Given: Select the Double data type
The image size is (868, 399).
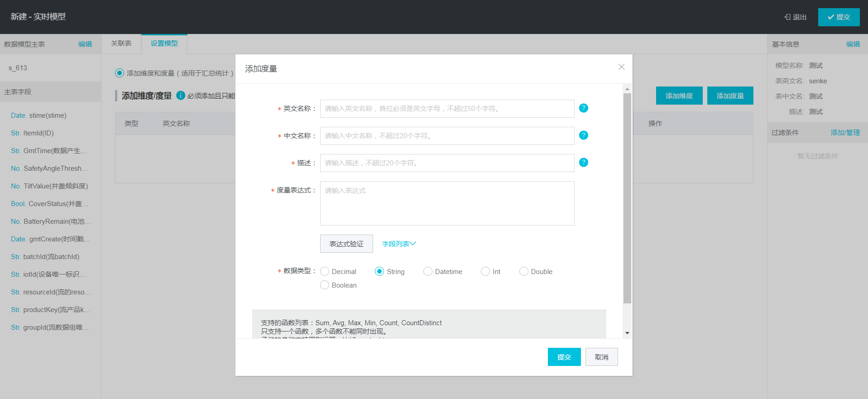Looking at the screenshot, I should coord(524,272).
